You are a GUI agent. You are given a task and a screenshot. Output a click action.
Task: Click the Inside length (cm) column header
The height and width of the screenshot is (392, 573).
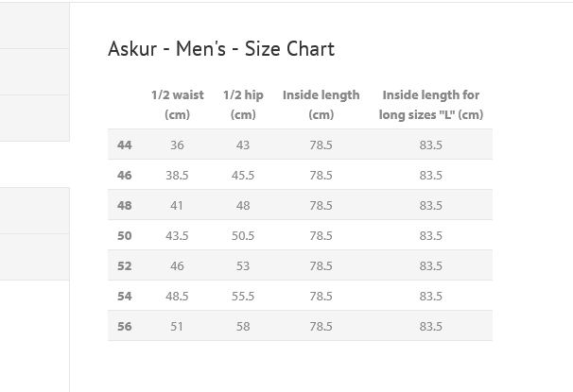(x=321, y=105)
